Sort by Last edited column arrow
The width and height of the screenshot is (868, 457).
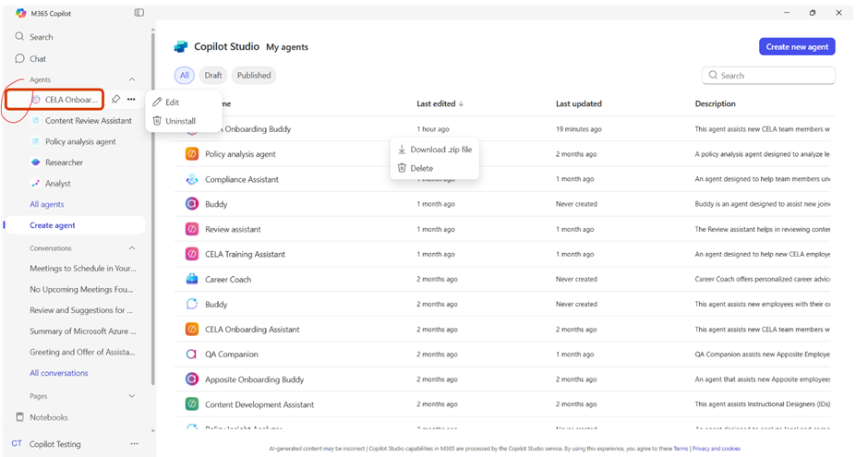[461, 103]
